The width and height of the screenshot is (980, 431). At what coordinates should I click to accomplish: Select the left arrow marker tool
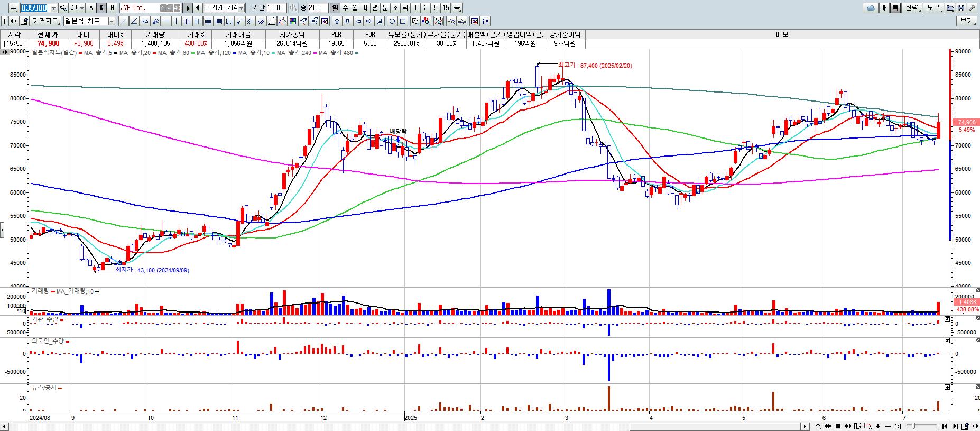click(358, 21)
